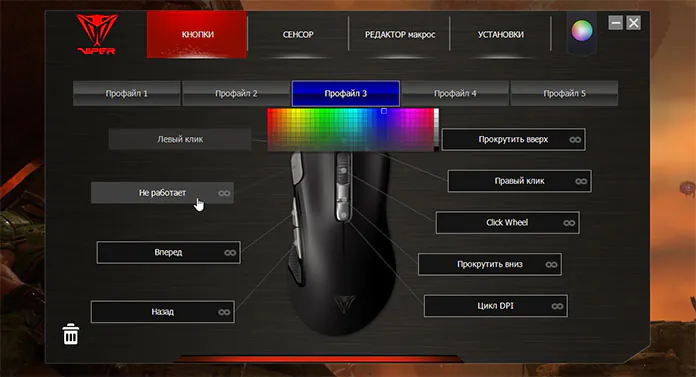Click the Прокрутить вверх assignment label
Image resolution: width=696 pixels, height=377 pixels.
(513, 139)
